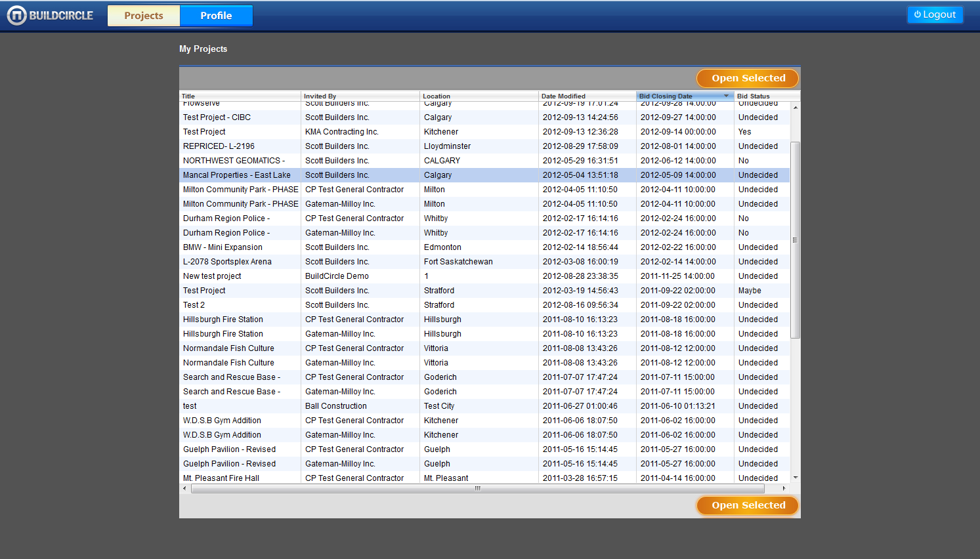Click the vertical scrollbar thumb

796,240
